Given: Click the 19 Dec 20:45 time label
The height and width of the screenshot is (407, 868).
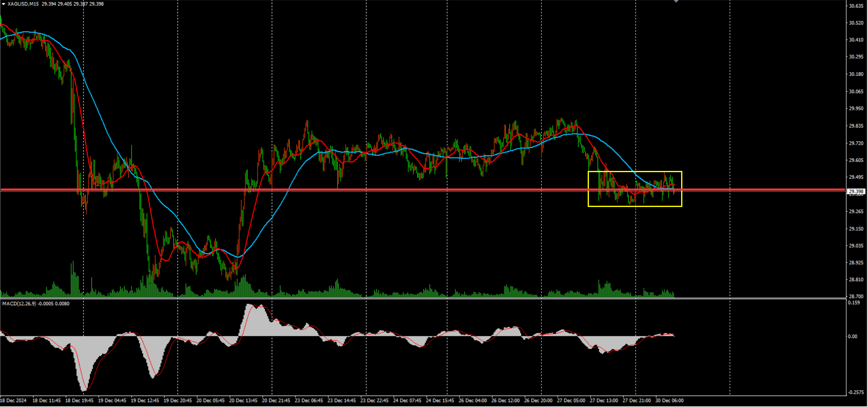Looking at the screenshot, I should pos(177,401).
